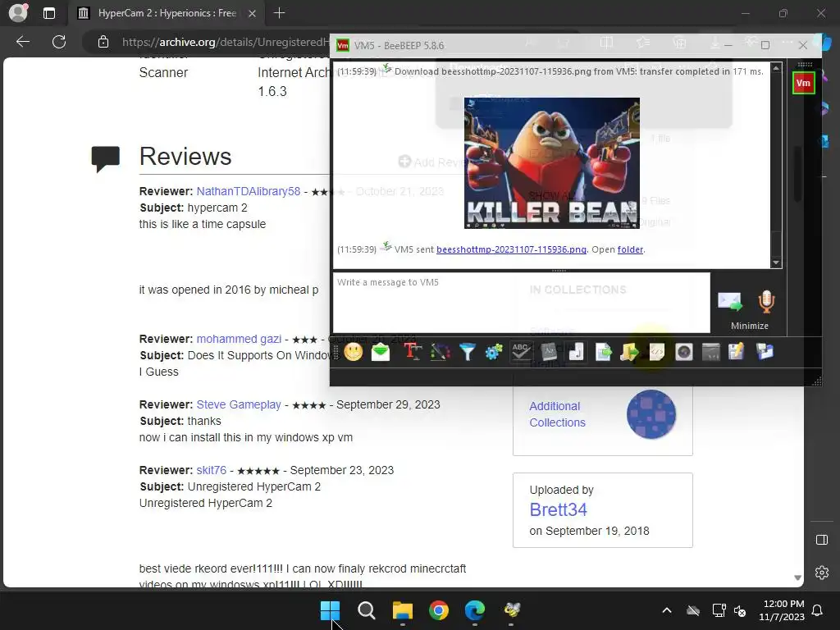Screen dimensions: 840x630
Task: Toggle the white page toolbar icon with corner mark
Action: (x=577, y=352)
